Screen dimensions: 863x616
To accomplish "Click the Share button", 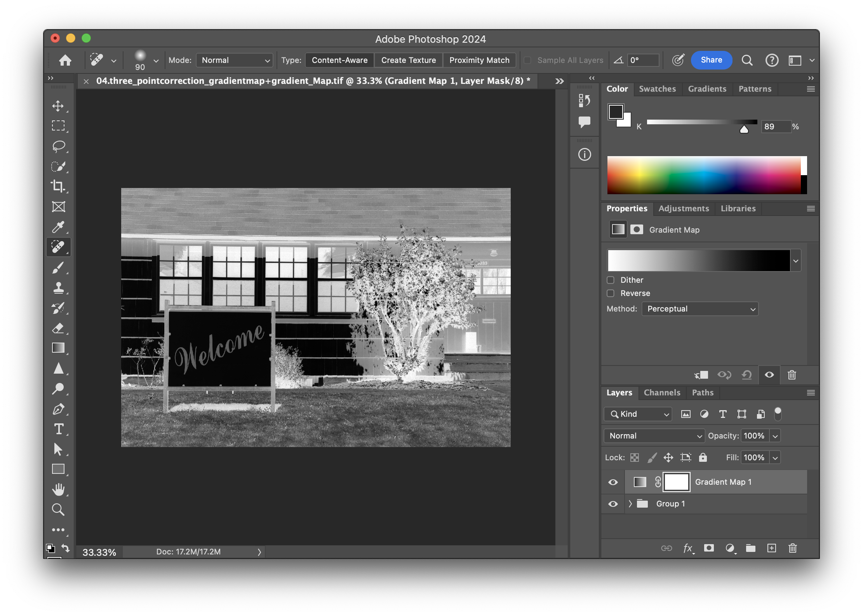I will pyautogui.click(x=711, y=60).
